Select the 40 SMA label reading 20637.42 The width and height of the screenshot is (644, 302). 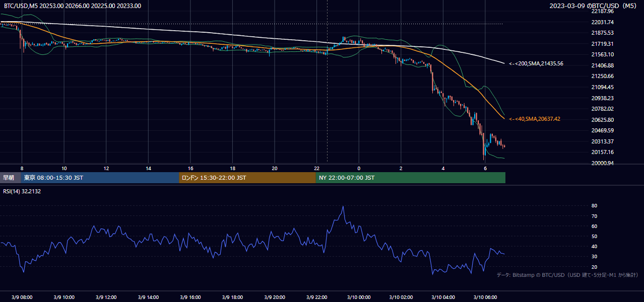[535, 119]
